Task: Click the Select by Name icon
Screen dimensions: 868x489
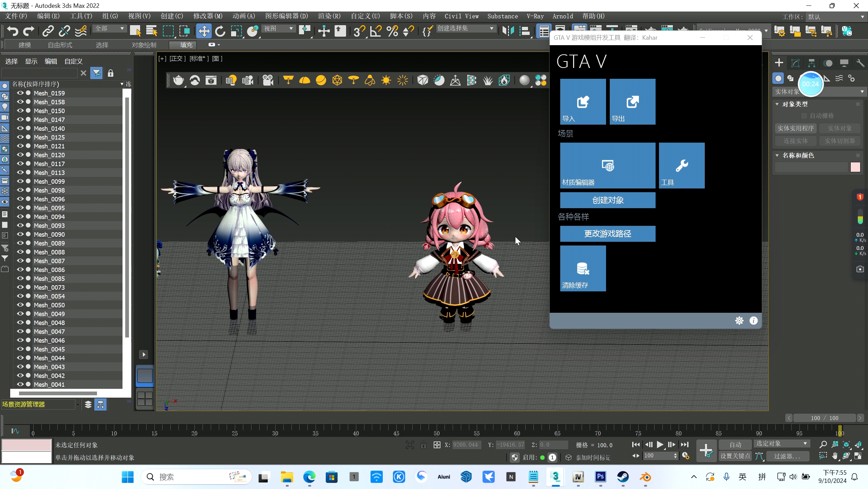Action: click(151, 31)
